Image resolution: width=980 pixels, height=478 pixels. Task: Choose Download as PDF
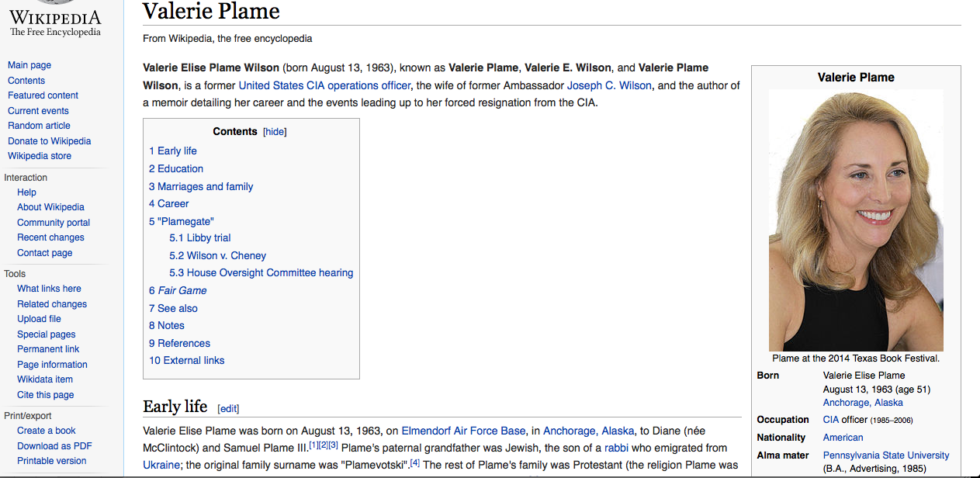55,446
